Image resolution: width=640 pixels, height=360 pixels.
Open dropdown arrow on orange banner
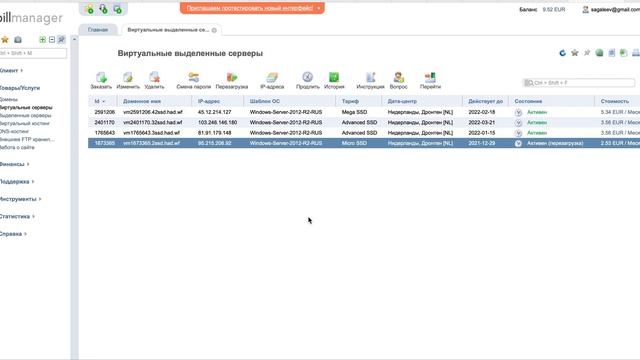(x=319, y=8)
